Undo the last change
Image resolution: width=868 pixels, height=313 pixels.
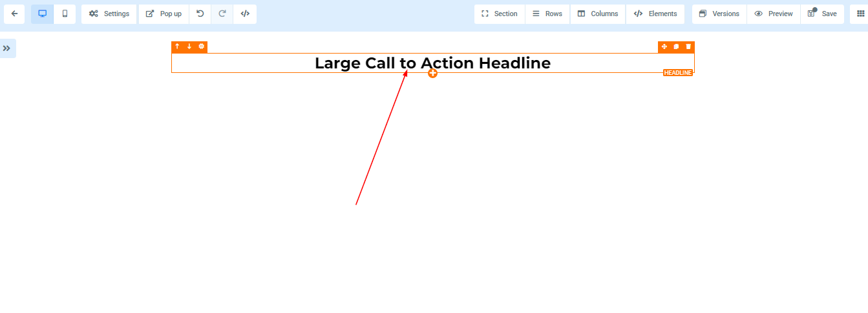coord(200,14)
